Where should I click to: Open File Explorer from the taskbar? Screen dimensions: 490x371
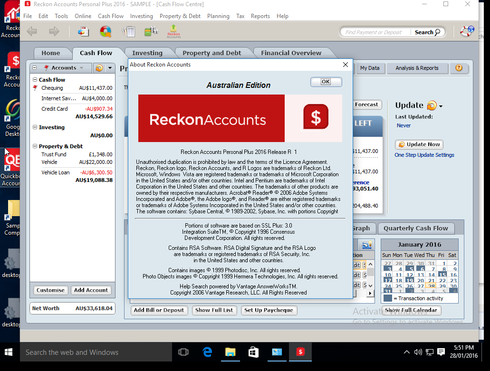point(230,352)
